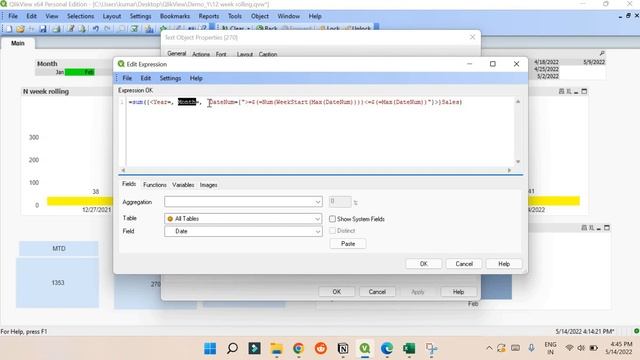
Task: Open main window Layout menu
Action: pos(112,16)
